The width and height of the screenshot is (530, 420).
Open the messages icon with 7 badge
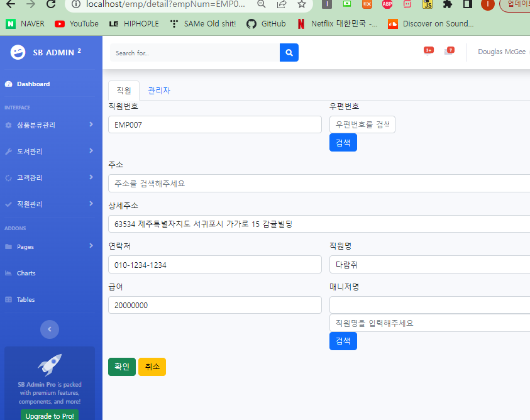(450, 51)
